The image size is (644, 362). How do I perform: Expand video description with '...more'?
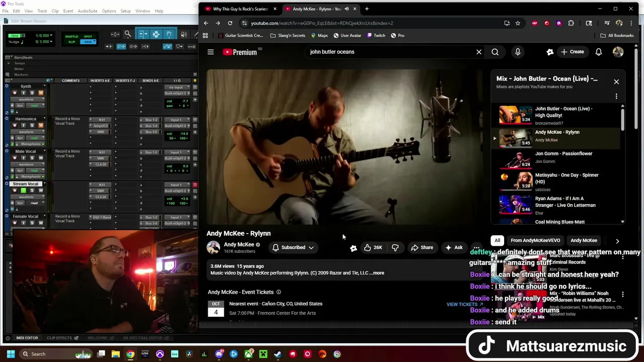[x=378, y=273]
